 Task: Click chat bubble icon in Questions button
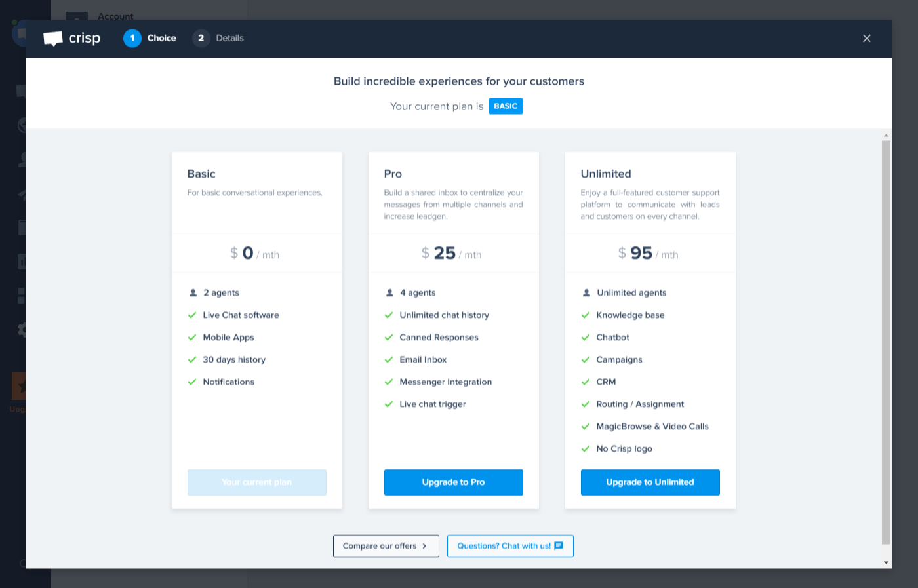(x=559, y=545)
